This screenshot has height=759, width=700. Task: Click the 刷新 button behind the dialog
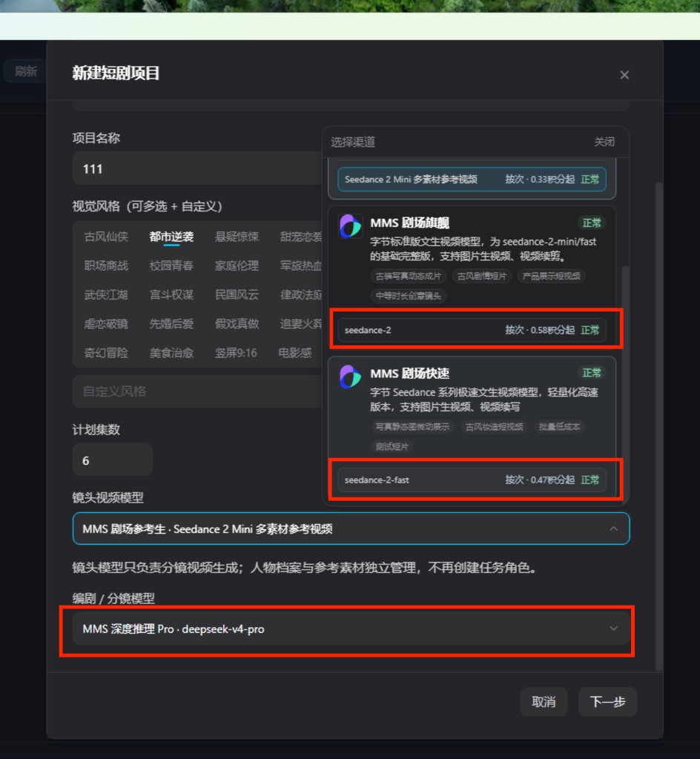(x=25, y=71)
